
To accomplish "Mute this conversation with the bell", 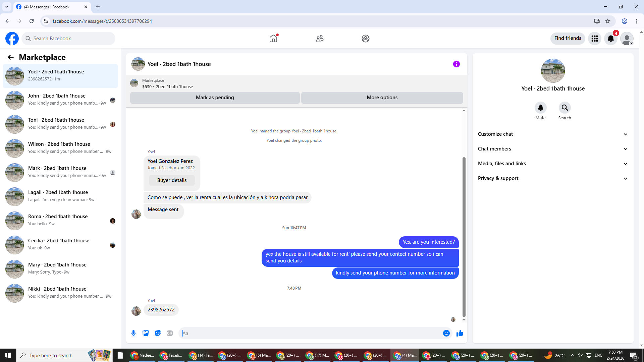I will (x=540, y=108).
